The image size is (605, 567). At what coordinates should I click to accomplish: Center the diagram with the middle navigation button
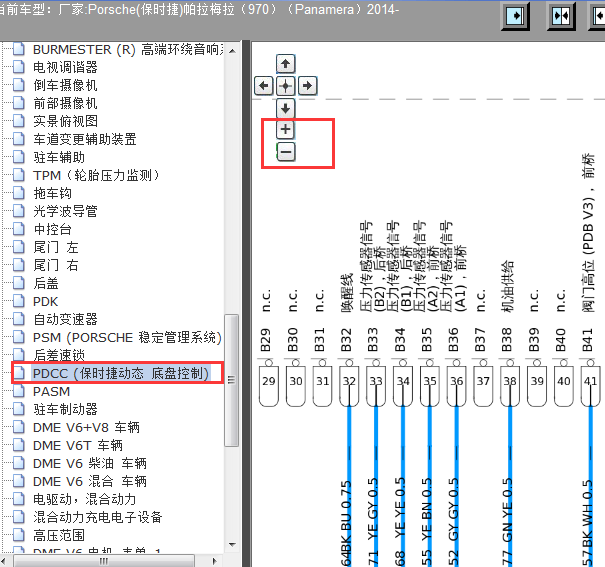(x=286, y=86)
